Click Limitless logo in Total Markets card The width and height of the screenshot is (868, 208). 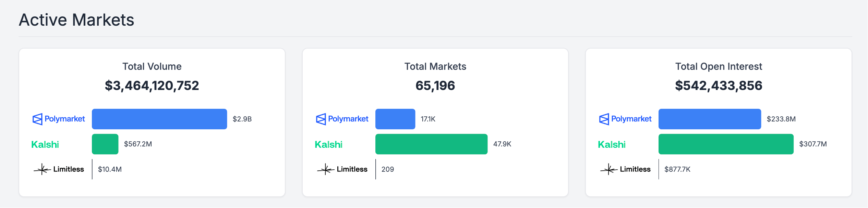point(342,169)
